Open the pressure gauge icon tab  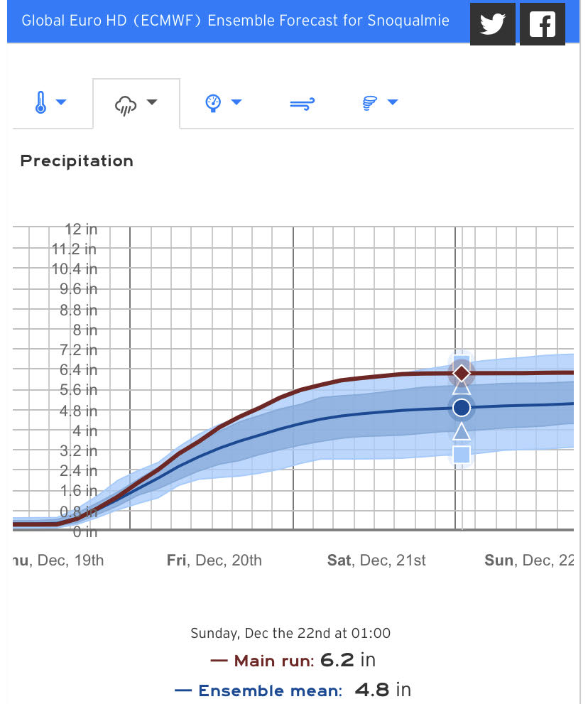[x=213, y=104]
